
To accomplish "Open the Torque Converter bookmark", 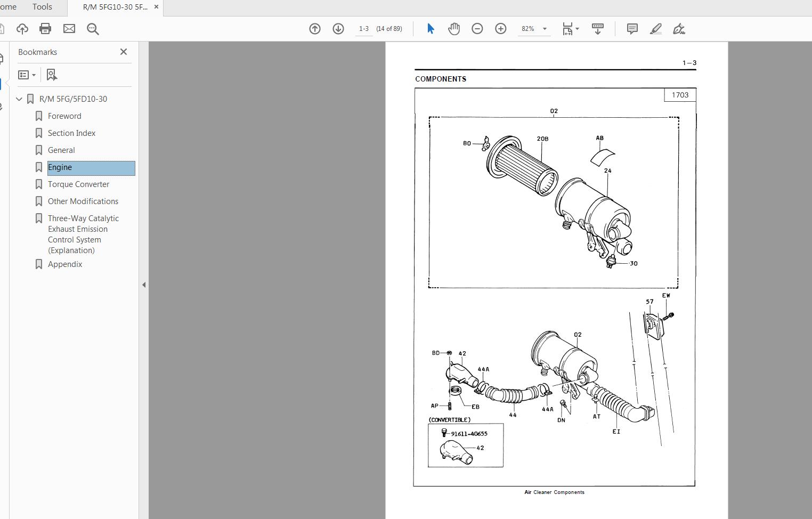I will 78,184.
